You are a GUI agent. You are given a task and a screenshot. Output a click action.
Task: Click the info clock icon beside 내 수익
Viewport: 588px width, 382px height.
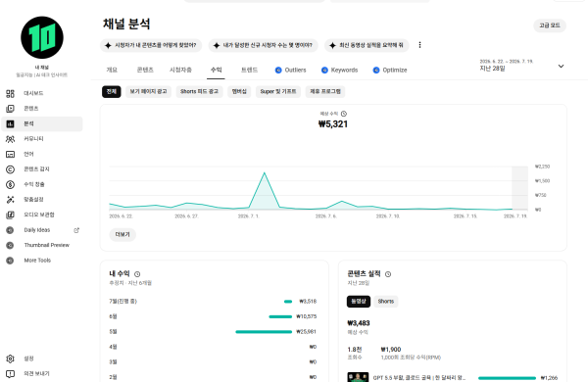pyautogui.click(x=137, y=274)
